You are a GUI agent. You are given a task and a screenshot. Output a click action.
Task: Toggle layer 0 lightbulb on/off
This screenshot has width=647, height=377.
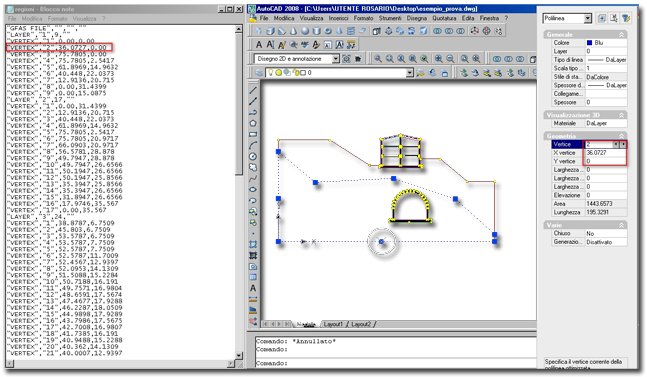(x=271, y=73)
